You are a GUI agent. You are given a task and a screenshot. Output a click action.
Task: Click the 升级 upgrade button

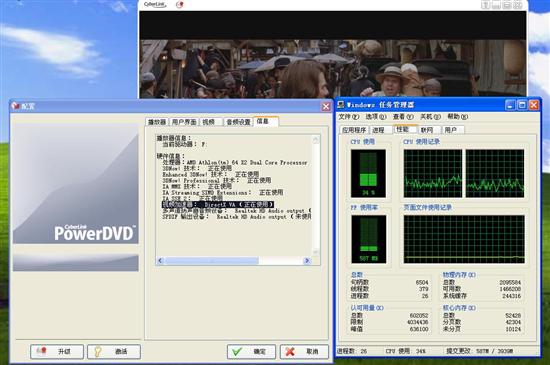click(x=57, y=352)
